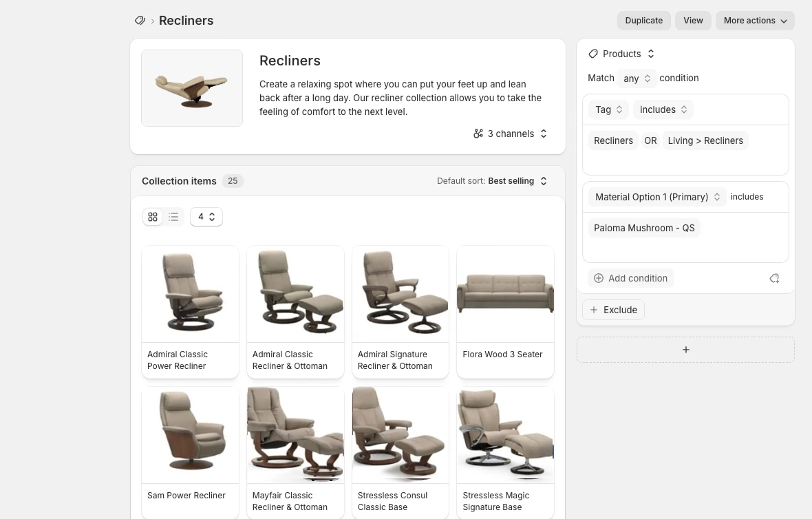Open the Products type selector
The width and height of the screenshot is (812, 519).
pos(621,54)
